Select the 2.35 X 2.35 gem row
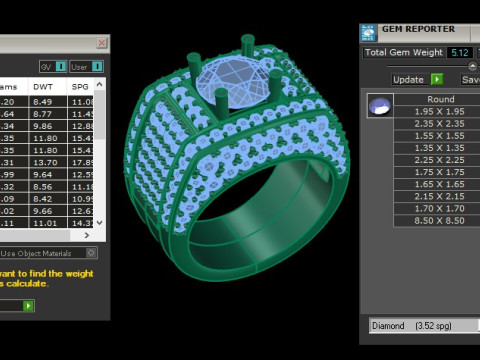 click(x=437, y=124)
